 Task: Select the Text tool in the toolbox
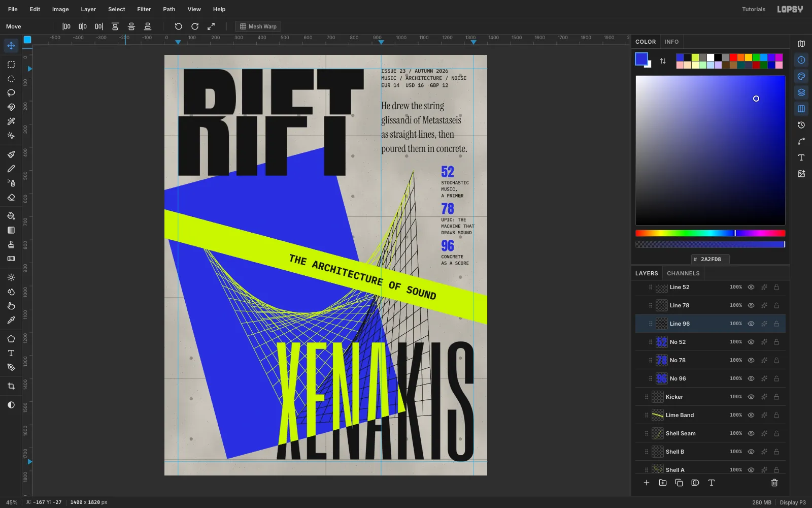tap(11, 353)
